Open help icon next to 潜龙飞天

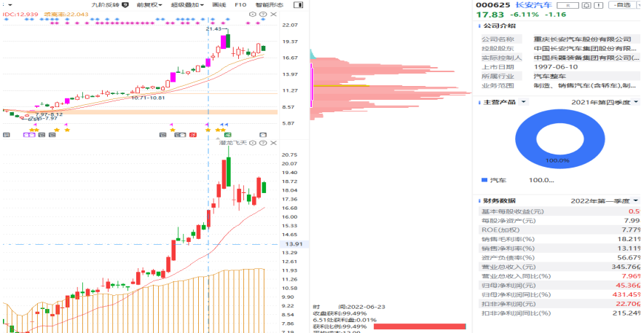[263, 143]
